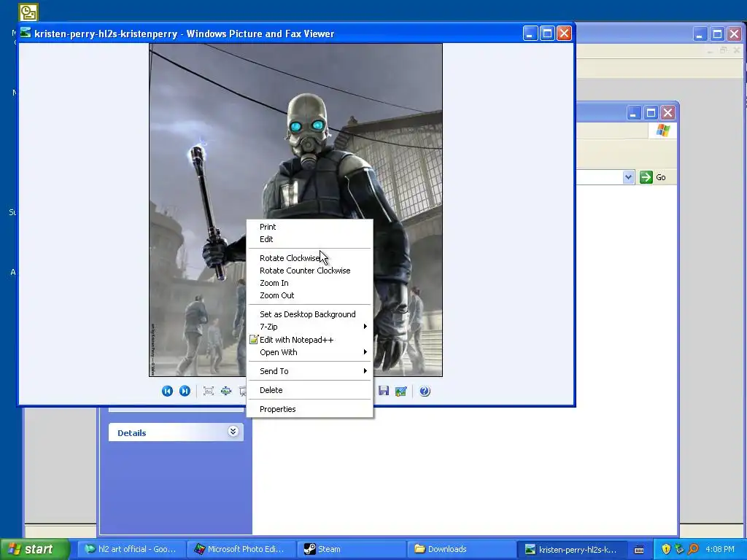Select Rotate Counter Clockwise
Screen dimensions: 747x560
(309, 271)
